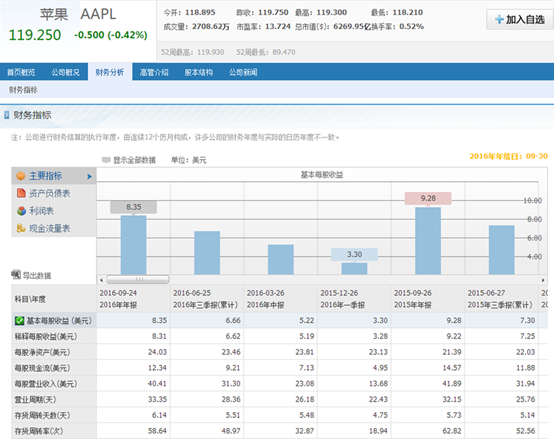
Task: Click the 每股净资产(美元) row label
Action: click(x=42, y=352)
